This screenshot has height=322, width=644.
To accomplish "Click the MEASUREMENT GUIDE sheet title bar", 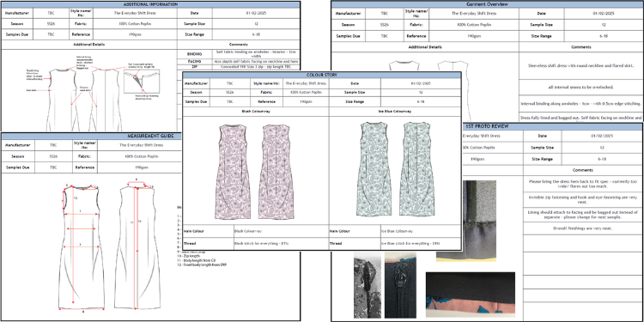I will tap(91, 136).
